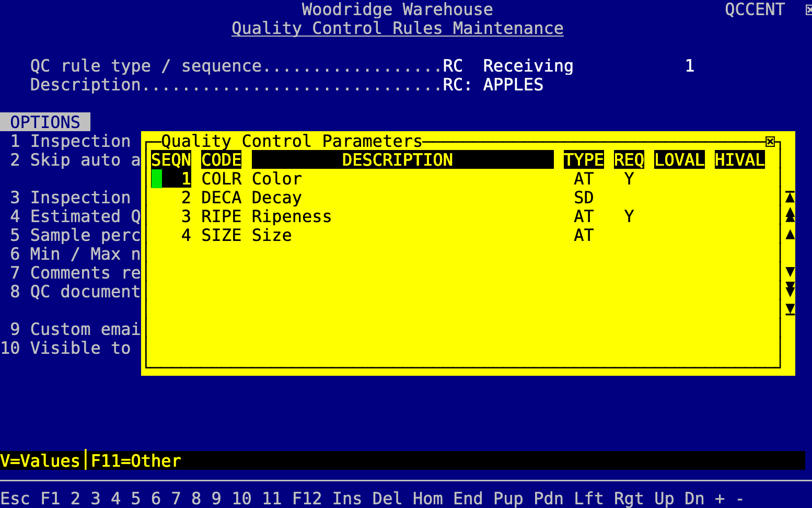Jump to bottom of parameter list arrow
Viewport: 812px width, 508px height.
pos(790,309)
